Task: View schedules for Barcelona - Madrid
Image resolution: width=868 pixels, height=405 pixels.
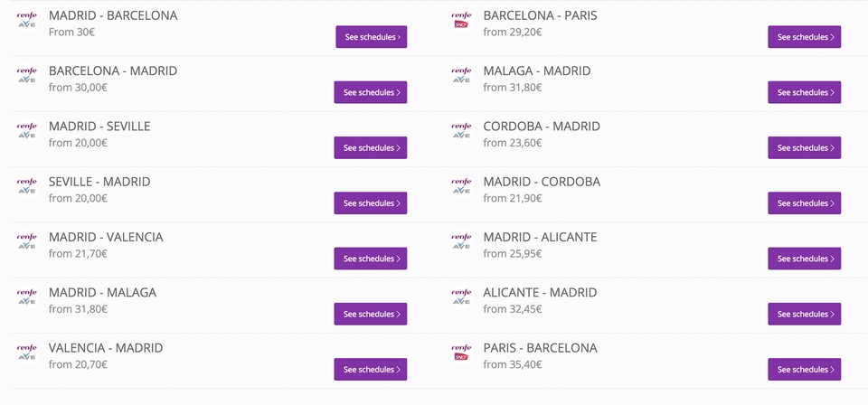Action: click(x=371, y=92)
